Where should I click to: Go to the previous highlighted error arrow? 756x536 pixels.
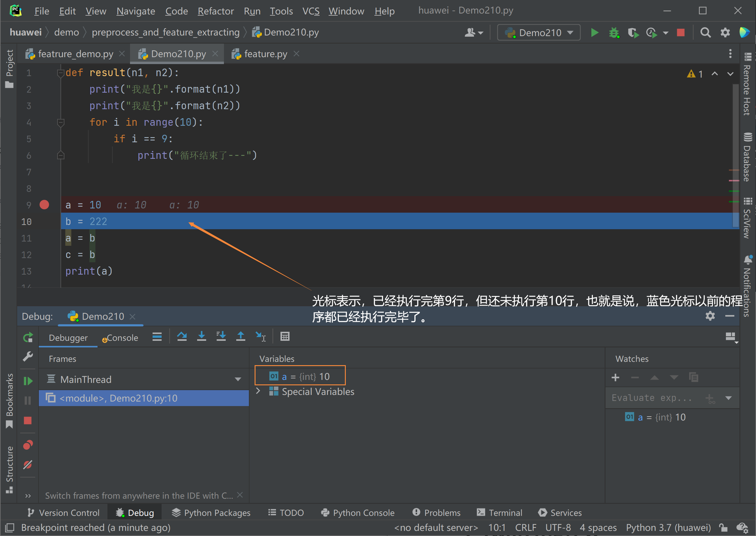pyautogui.click(x=715, y=74)
